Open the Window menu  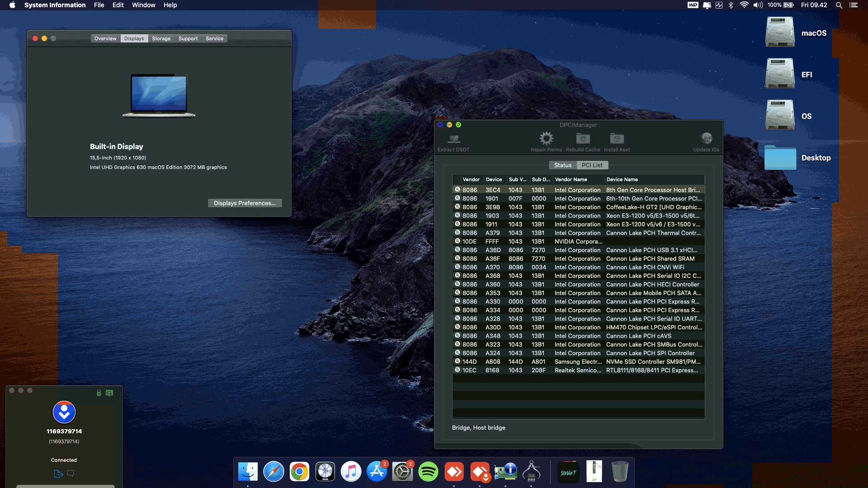tap(143, 5)
